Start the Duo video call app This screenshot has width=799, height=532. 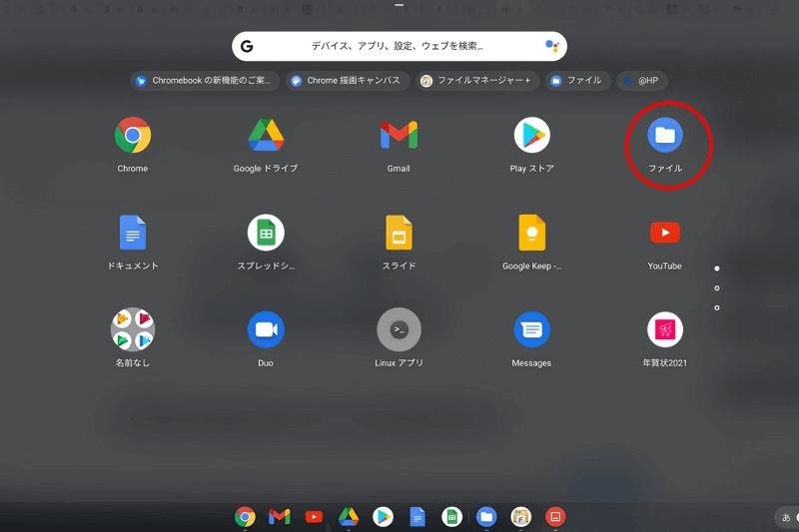pyautogui.click(x=266, y=329)
